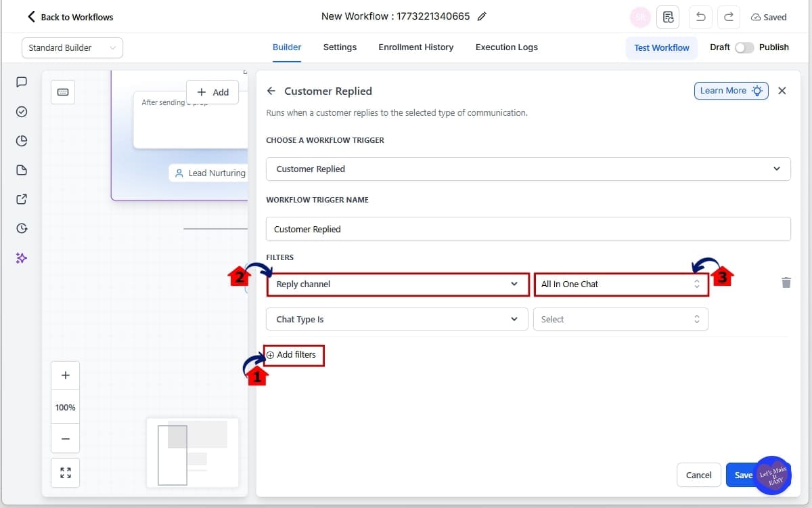Open the Execution Logs tab
Viewport: 812px width, 508px height.
(506, 47)
